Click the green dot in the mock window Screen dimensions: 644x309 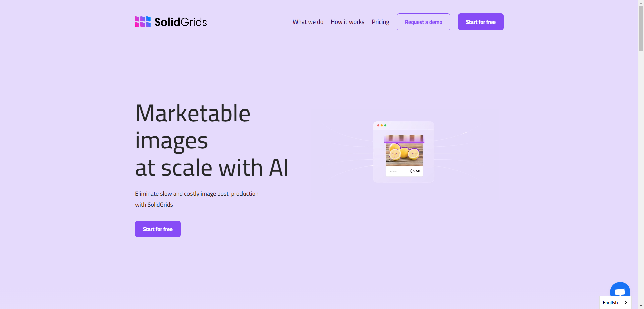385,125
